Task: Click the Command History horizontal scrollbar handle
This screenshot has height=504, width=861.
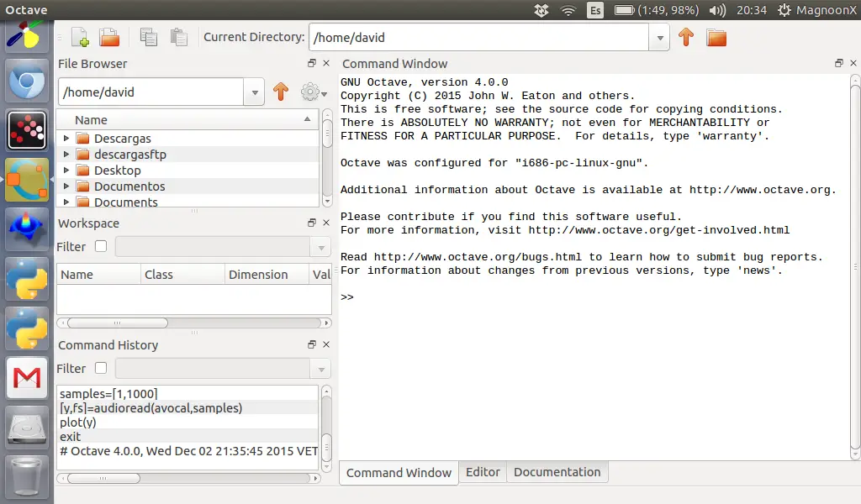Action: (x=103, y=478)
